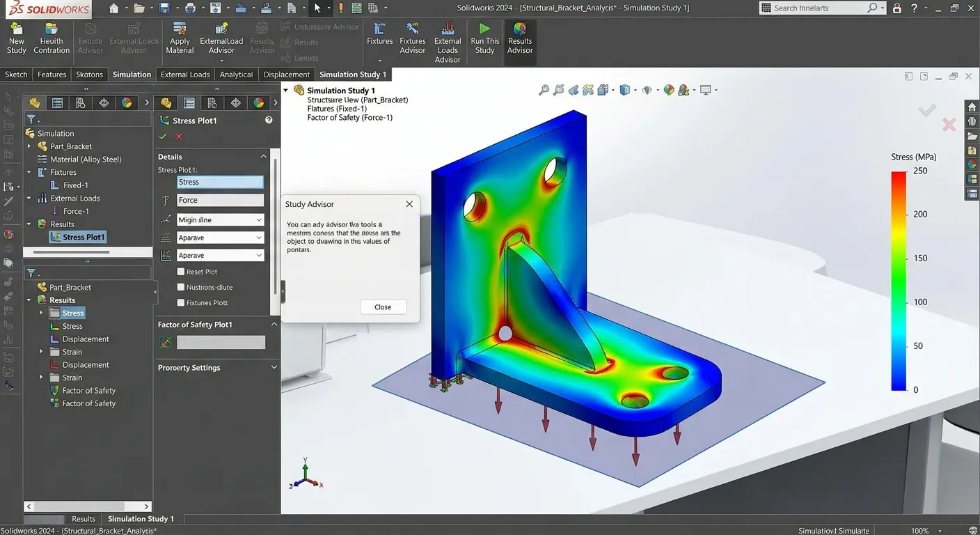The width and height of the screenshot is (980, 535).
Task: Click the lock icon beside the search box
Action: click(x=897, y=8)
